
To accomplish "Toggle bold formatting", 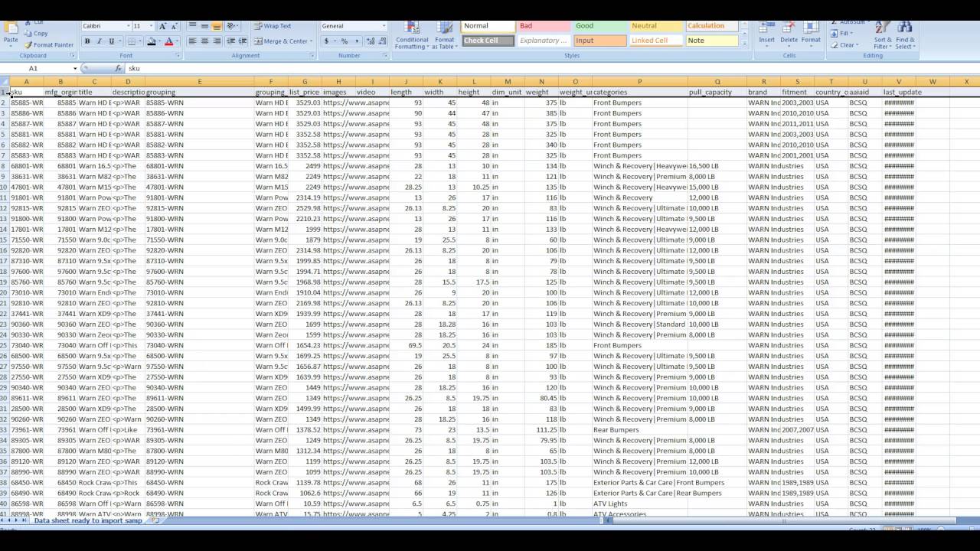I will pyautogui.click(x=87, y=41).
